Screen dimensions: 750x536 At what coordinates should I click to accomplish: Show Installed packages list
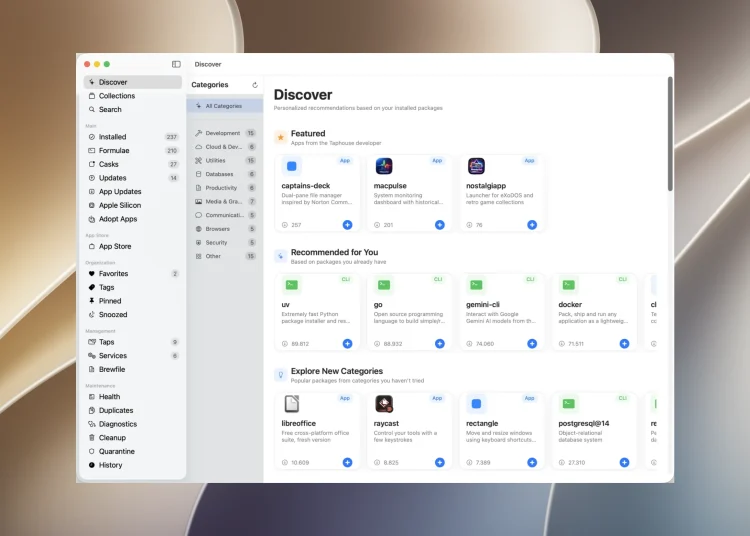(132, 137)
